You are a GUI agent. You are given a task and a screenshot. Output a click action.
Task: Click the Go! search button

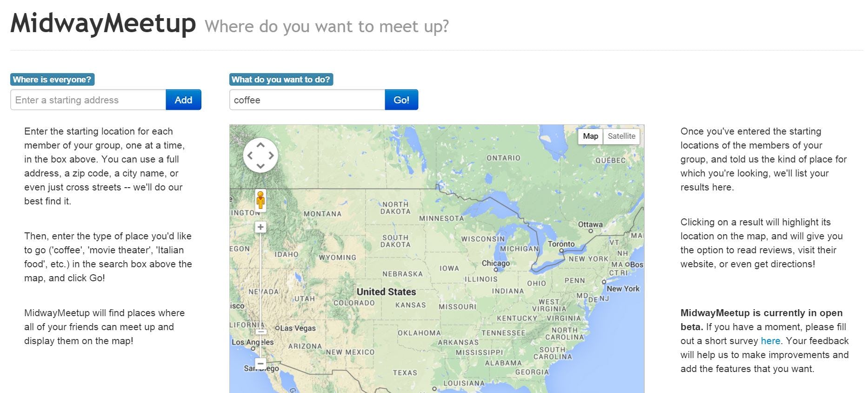tap(401, 100)
